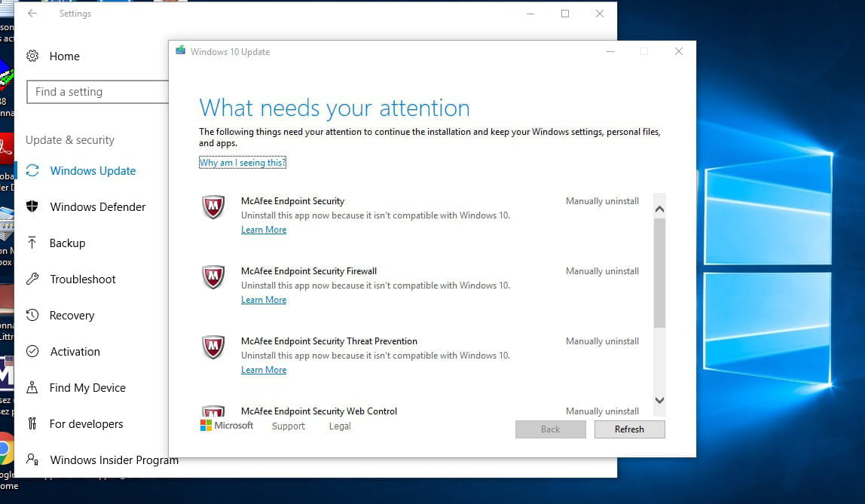Close the Settings window
The height and width of the screenshot is (504, 865).
(x=600, y=14)
